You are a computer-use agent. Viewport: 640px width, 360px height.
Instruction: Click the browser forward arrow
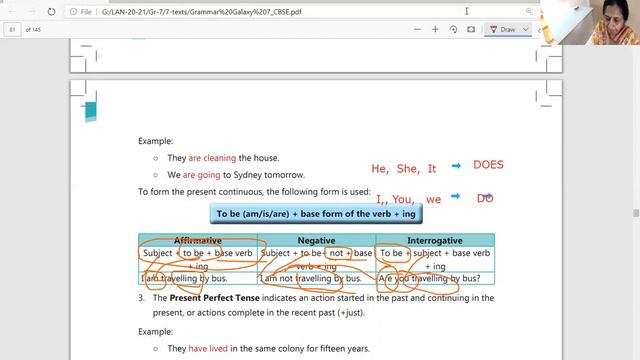tap(32, 12)
